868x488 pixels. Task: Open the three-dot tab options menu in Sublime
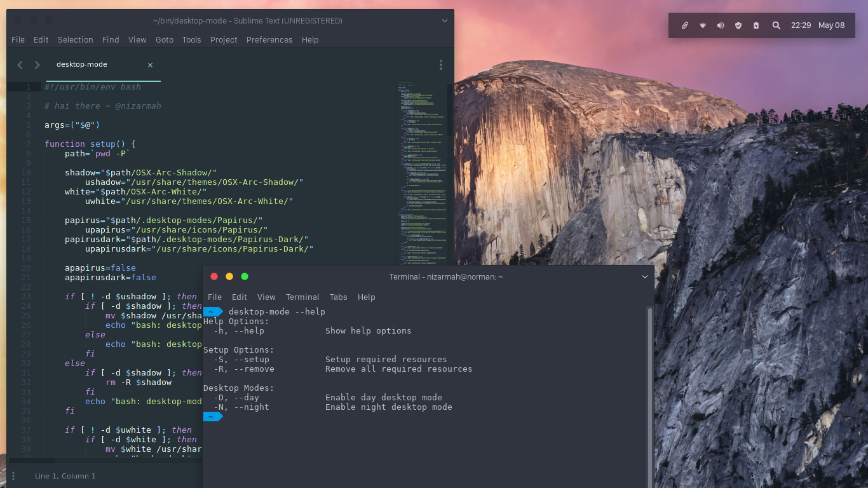(x=441, y=65)
